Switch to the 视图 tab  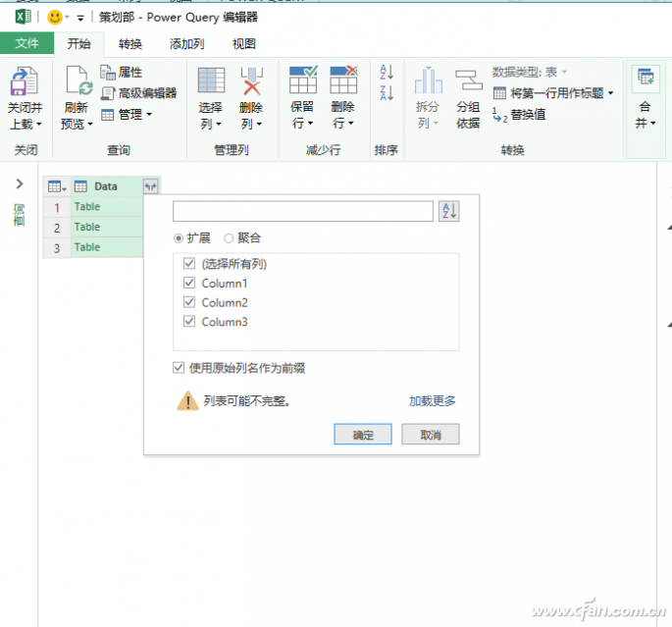tap(244, 44)
